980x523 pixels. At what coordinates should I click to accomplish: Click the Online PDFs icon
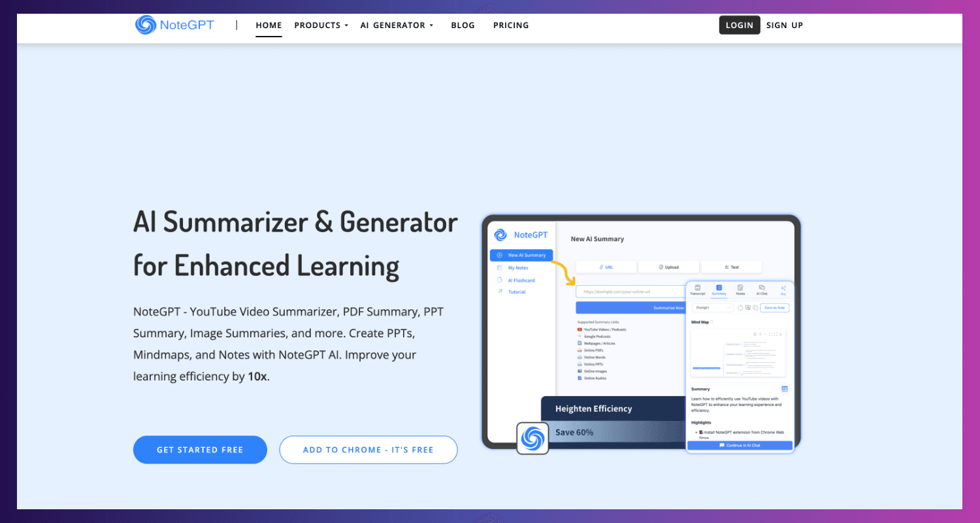580,350
